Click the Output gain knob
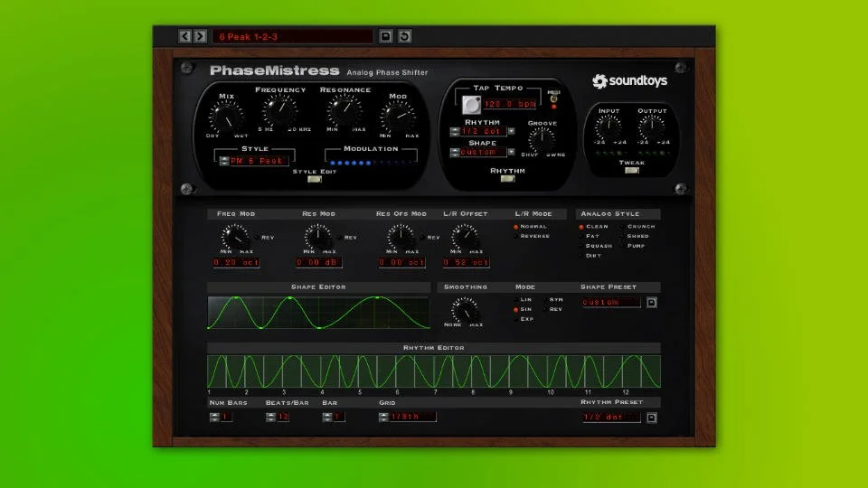868x488 pixels. (652, 127)
